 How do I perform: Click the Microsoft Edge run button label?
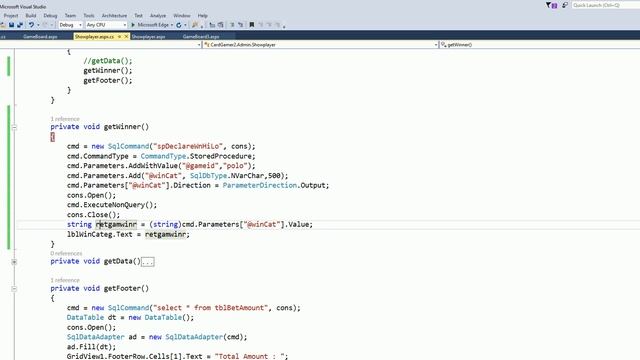pyautogui.click(x=153, y=25)
